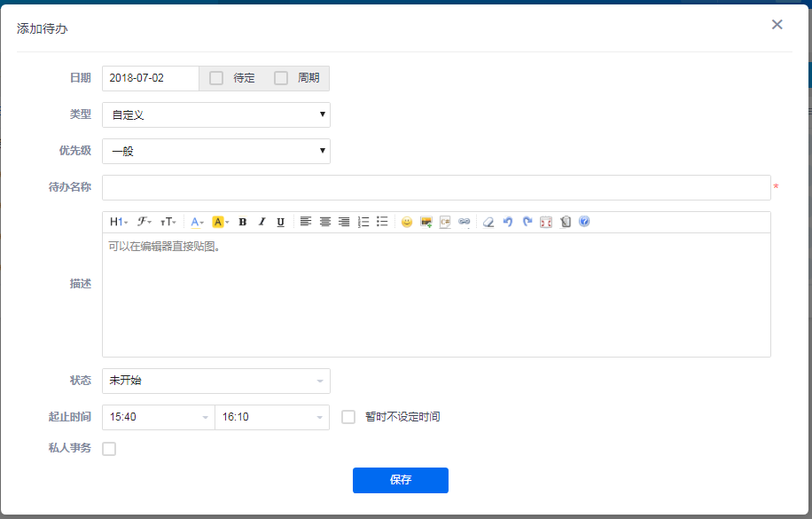812x519 pixels.
Task: Apply italic formatting in editor toolbar
Action: coord(262,222)
